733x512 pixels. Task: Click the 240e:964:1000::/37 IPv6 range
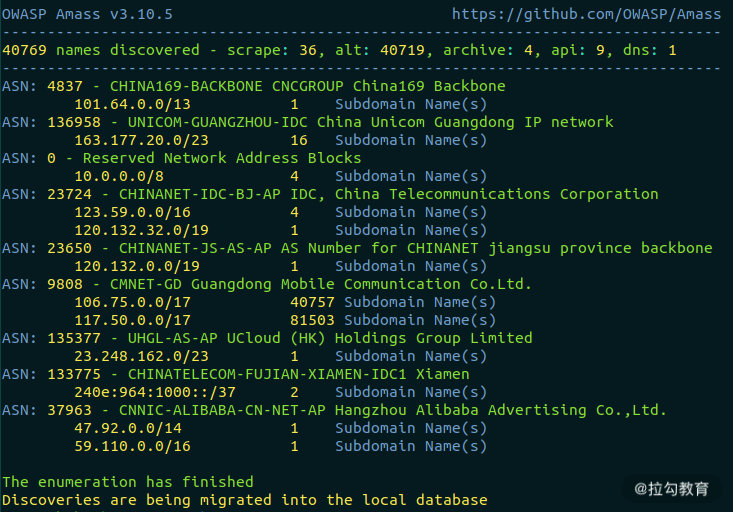coord(155,392)
